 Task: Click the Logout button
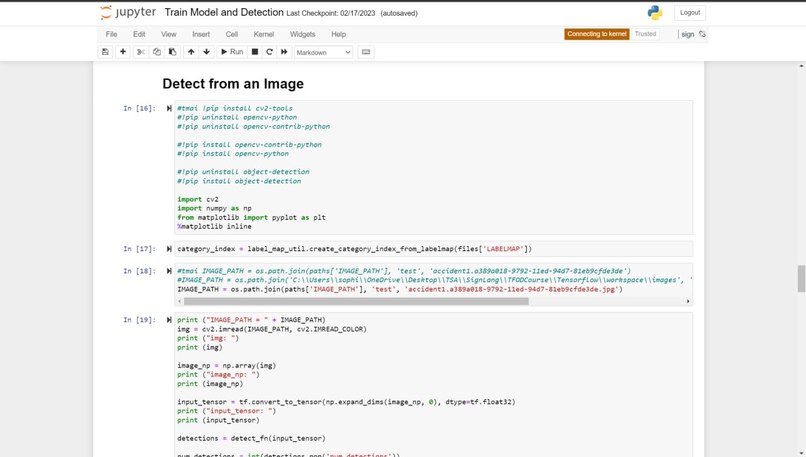pos(690,12)
